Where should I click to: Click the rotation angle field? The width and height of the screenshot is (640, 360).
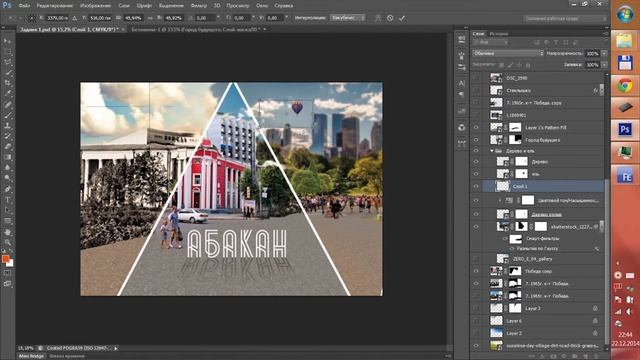(205, 18)
